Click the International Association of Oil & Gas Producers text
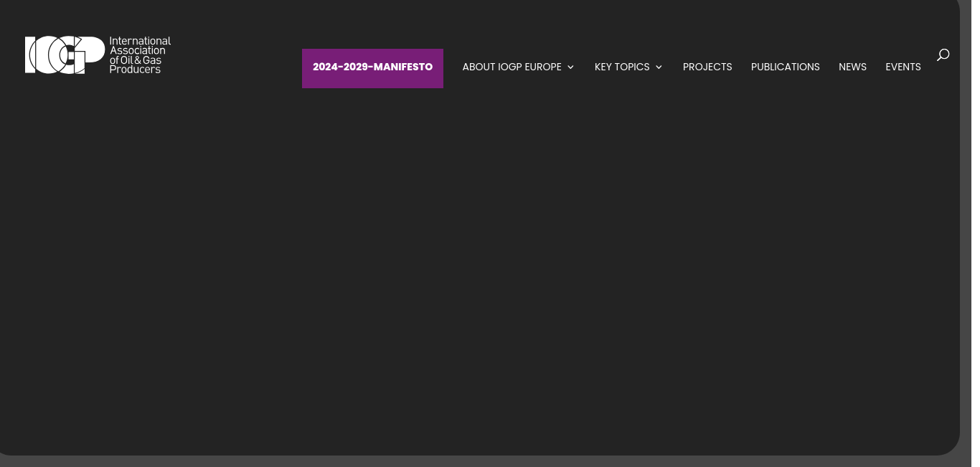Image resolution: width=980 pixels, height=467 pixels. coord(140,55)
